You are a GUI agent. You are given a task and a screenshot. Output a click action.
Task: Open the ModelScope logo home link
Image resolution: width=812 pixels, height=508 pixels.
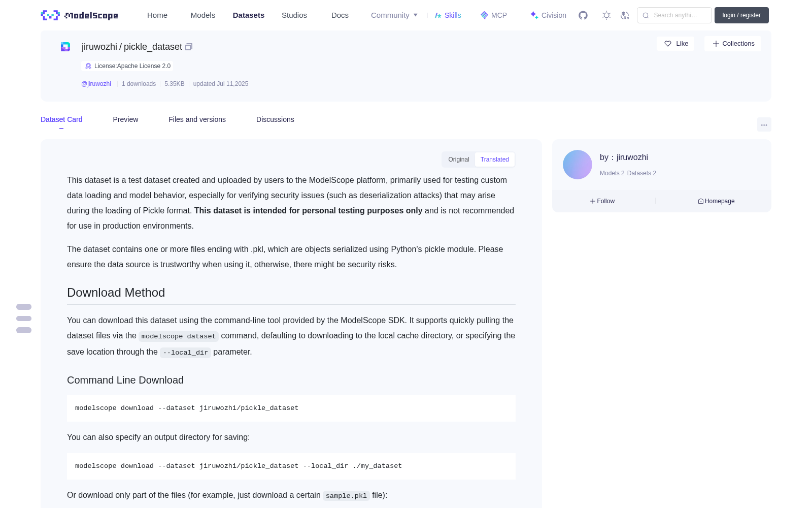pyautogui.click(x=80, y=15)
